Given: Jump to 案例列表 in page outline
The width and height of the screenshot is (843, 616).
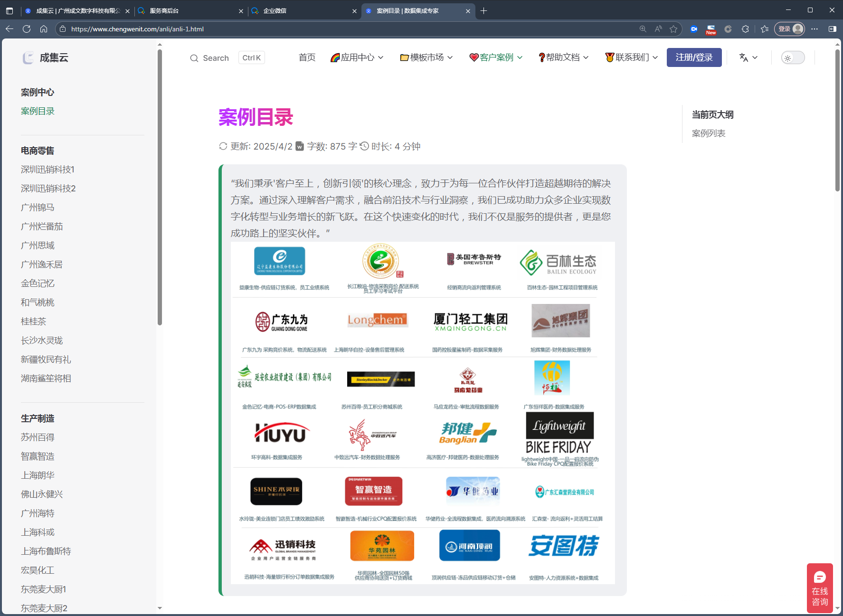Looking at the screenshot, I should coord(709,133).
